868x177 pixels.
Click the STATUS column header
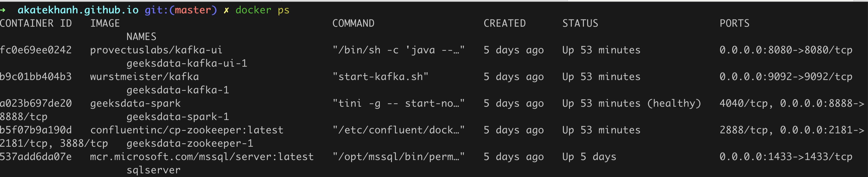pos(580,23)
